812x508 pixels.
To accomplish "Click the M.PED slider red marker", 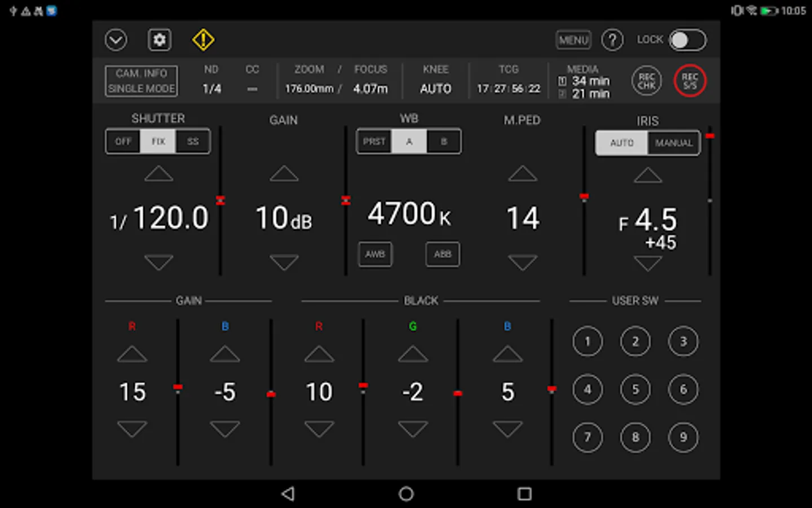I will (584, 197).
